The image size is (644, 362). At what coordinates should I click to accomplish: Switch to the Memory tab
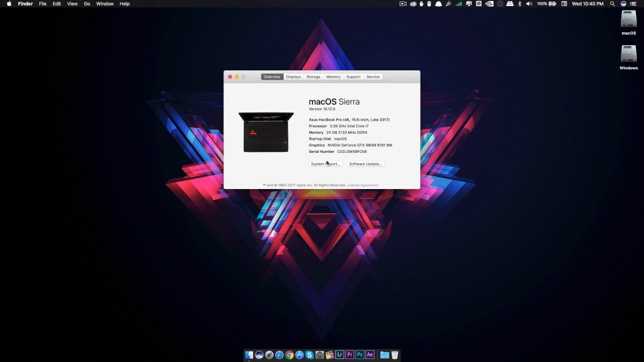click(333, 77)
